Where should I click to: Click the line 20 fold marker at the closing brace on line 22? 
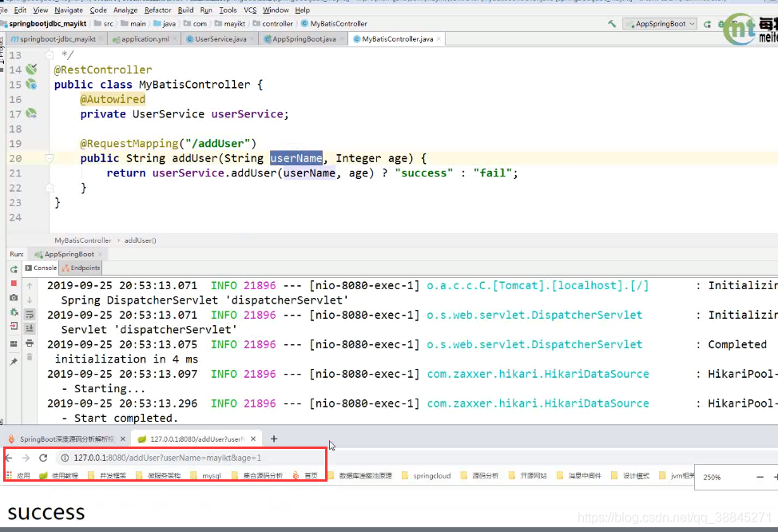[49, 188]
